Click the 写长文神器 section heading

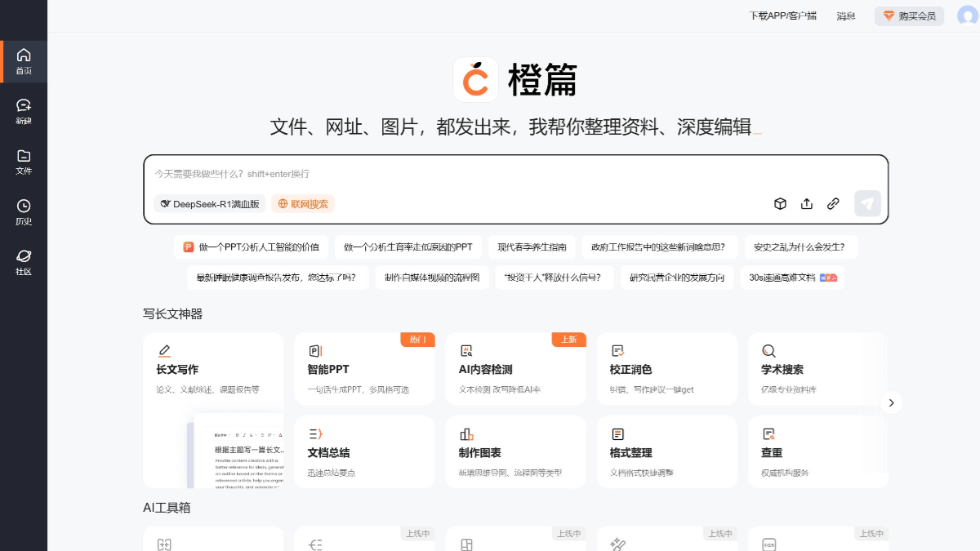click(172, 313)
